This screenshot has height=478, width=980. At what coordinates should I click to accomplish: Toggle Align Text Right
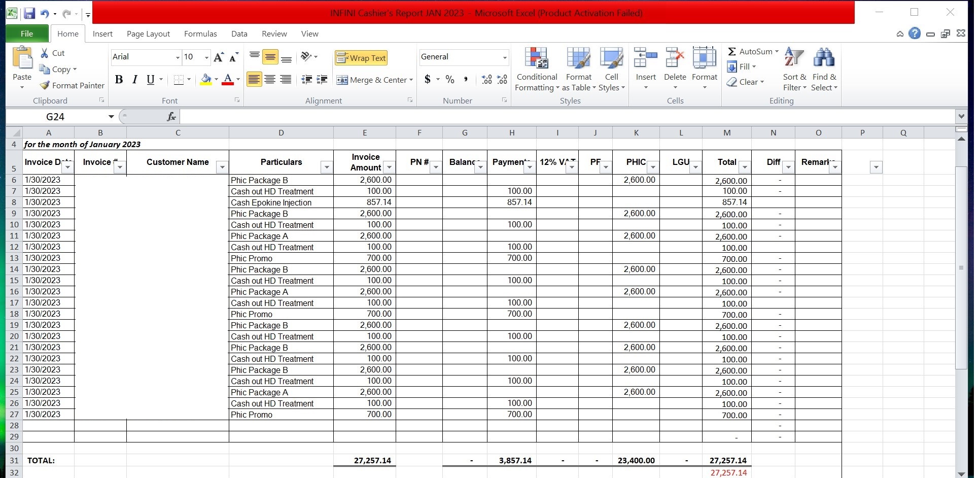(x=286, y=80)
